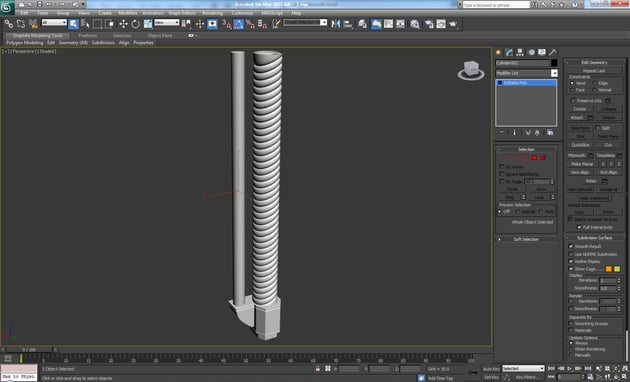
Task: Activate the Select Object tool
Action: coord(74,24)
